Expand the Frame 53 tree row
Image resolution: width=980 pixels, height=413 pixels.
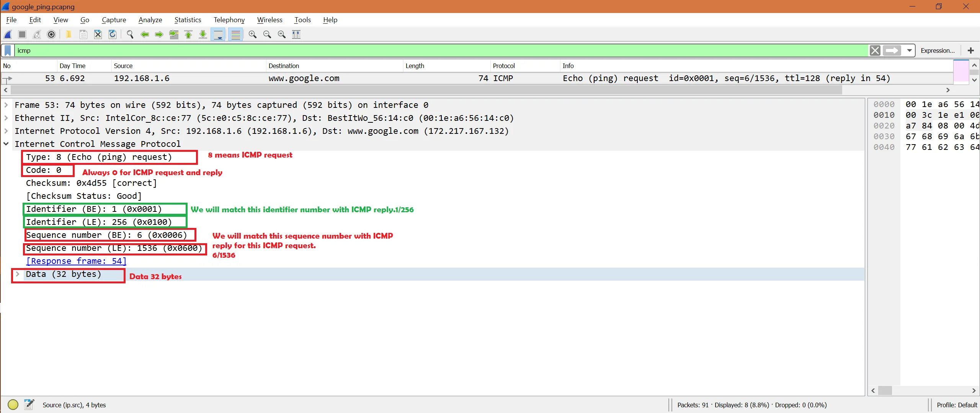pos(6,105)
